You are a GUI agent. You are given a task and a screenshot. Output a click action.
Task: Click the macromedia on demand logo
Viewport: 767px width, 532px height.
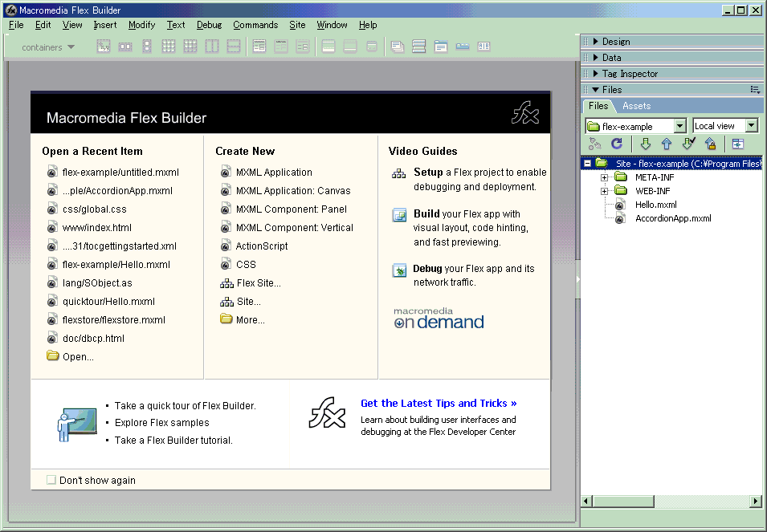click(x=439, y=318)
